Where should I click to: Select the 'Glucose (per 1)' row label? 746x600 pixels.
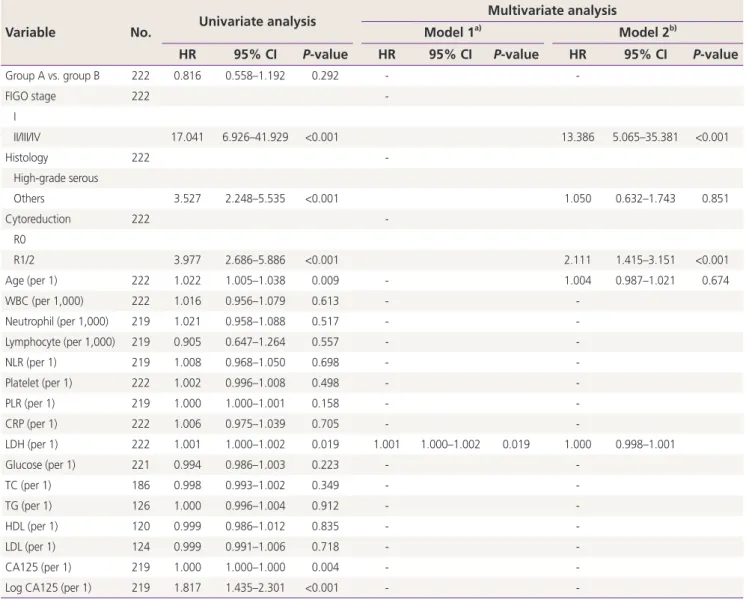40,464
